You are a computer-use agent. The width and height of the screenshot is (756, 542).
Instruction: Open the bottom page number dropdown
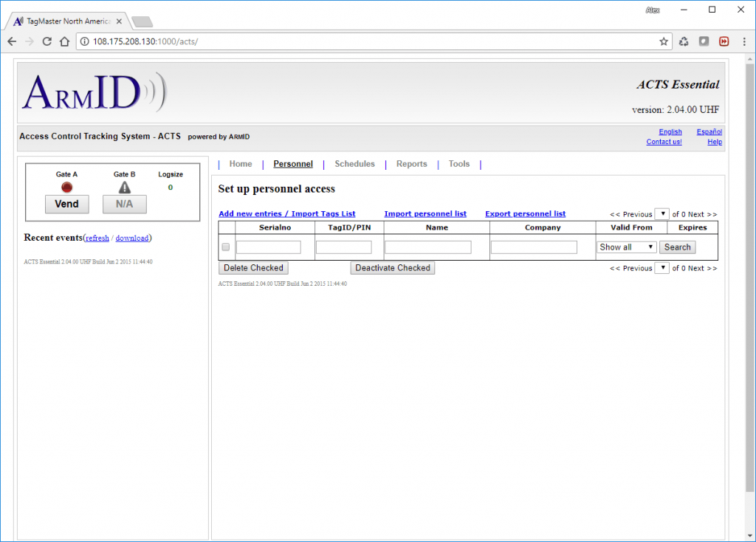(x=662, y=268)
